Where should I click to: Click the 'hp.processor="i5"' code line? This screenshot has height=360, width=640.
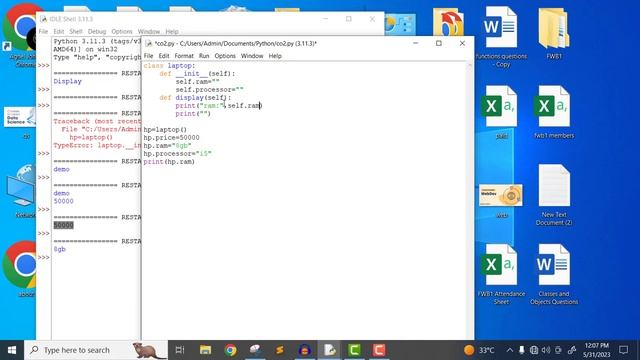[x=178, y=154]
